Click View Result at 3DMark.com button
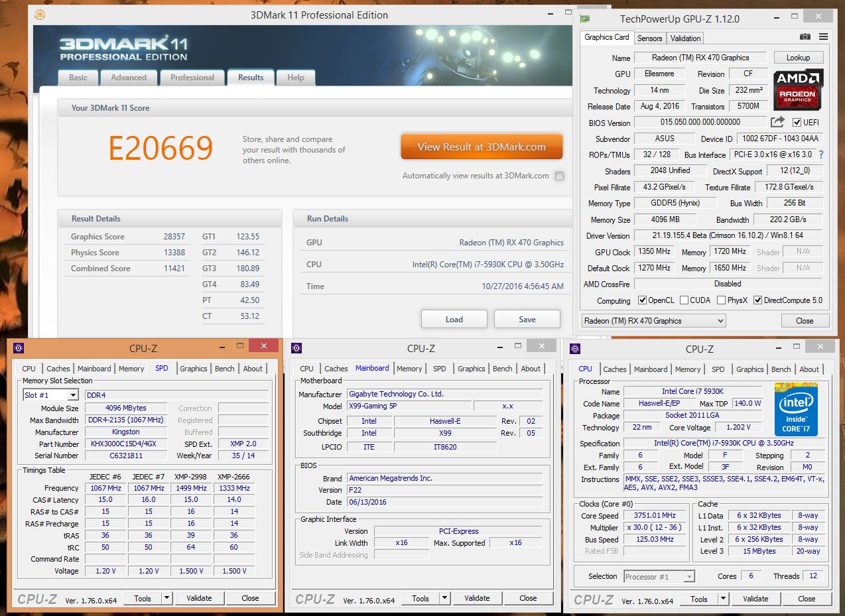Viewport: 845px width, 616px height. coord(482,147)
